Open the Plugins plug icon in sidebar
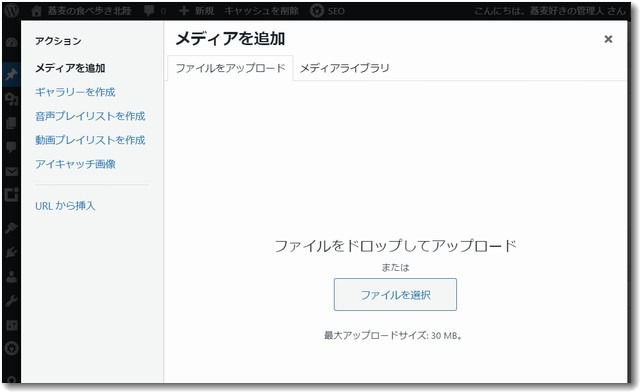Image resolution: width=640 pixels, height=392 pixels. pos(11,252)
